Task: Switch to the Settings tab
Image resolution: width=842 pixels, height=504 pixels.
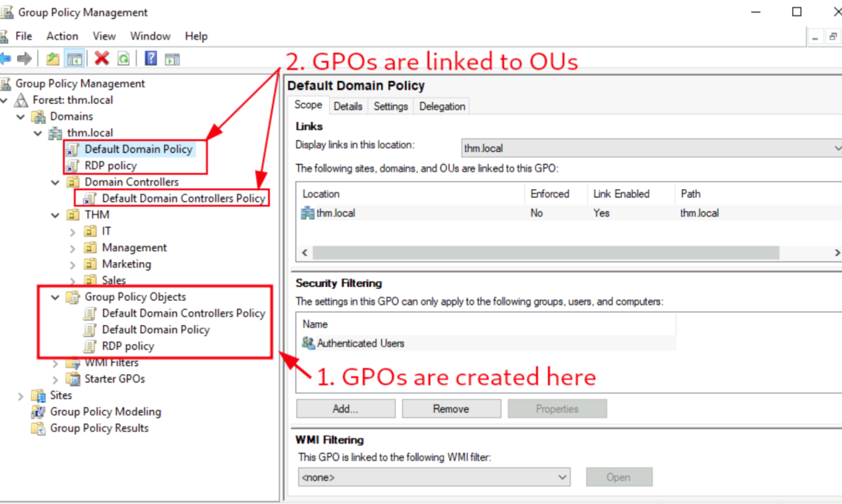Action: (391, 106)
